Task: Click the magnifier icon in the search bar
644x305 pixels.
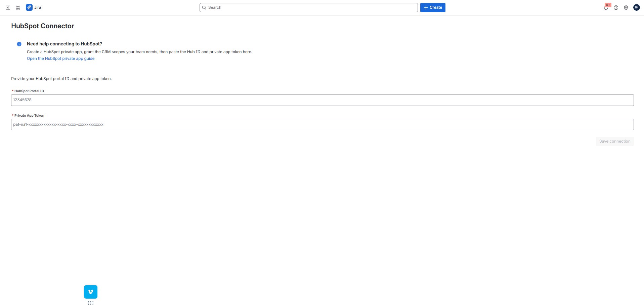Action: click(204, 7)
